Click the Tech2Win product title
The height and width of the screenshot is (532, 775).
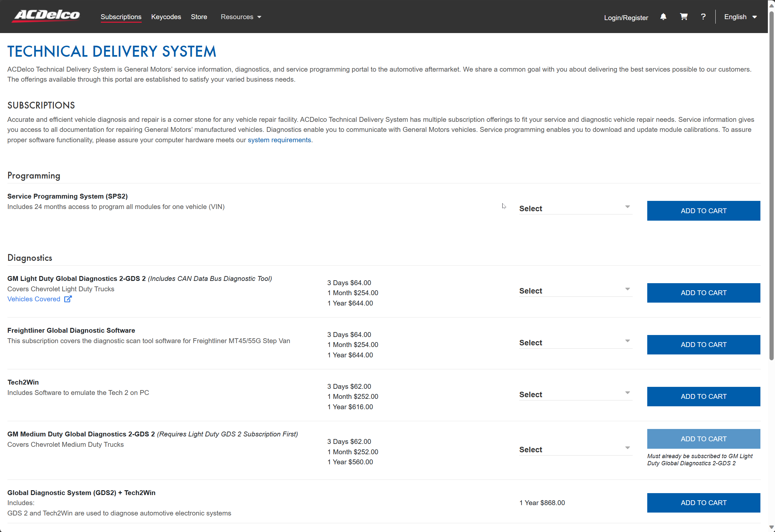(23, 382)
